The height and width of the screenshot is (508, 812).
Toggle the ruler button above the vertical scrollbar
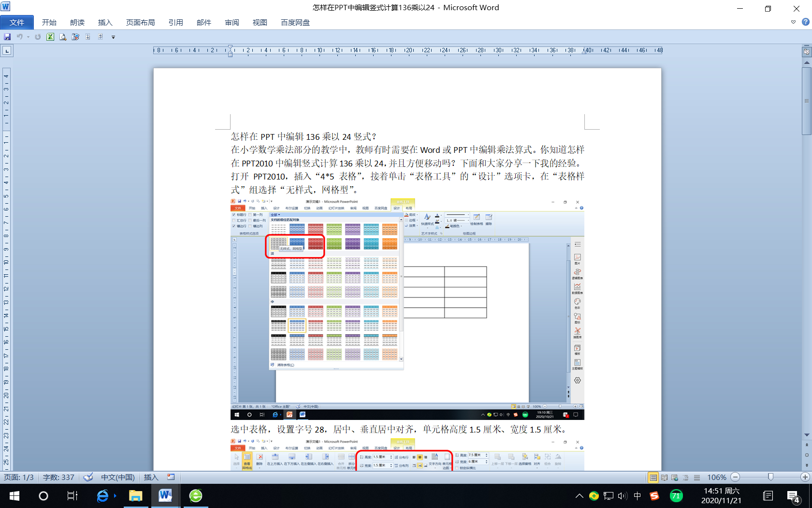click(807, 51)
